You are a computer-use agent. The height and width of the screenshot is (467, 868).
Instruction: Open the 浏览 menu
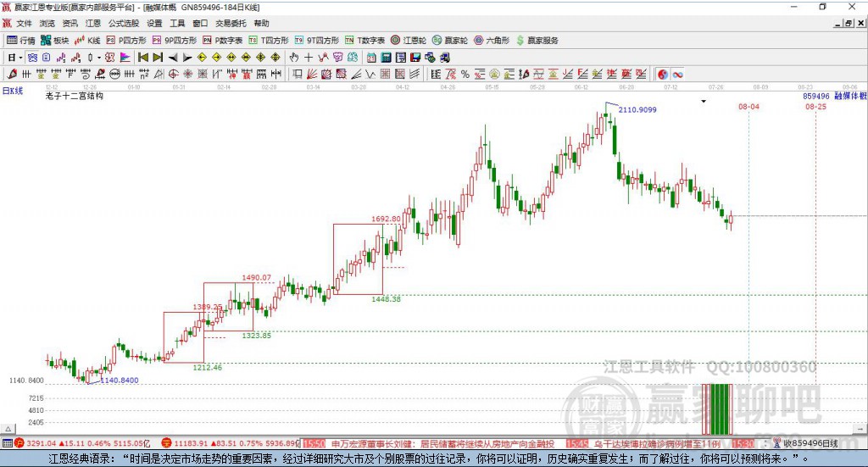(47, 23)
